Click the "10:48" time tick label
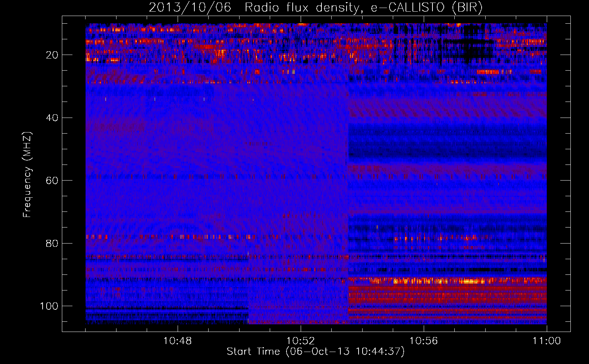The width and height of the screenshot is (589, 364). click(x=178, y=341)
